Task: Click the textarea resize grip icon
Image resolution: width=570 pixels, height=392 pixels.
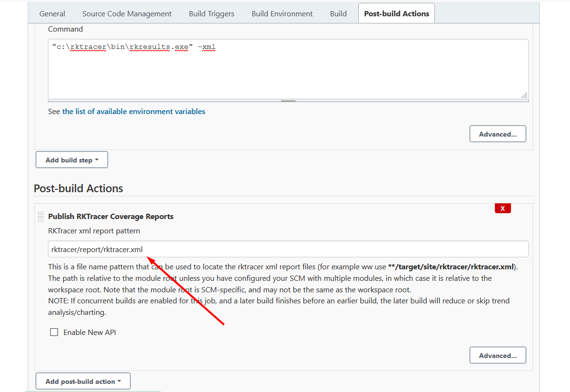Action: point(524,95)
